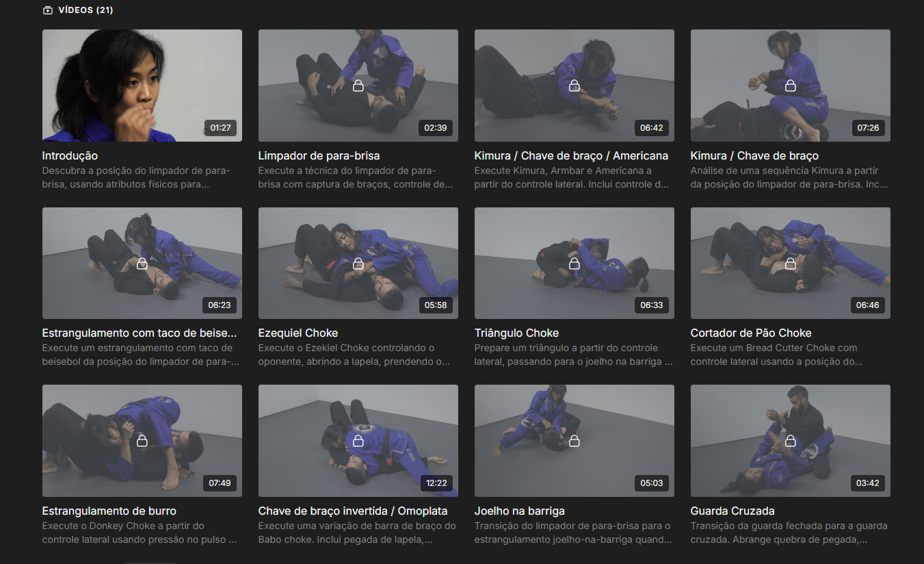Viewport: 924px width, 564px height.
Task: Click lock icon on Joelho na barriga thumbnail
Action: pos(574,441)
